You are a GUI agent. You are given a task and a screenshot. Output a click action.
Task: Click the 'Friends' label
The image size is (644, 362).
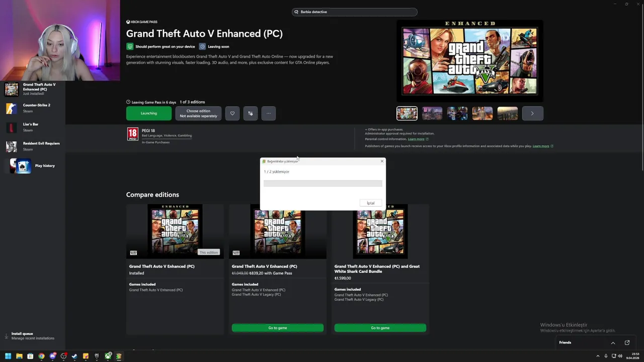565,342
